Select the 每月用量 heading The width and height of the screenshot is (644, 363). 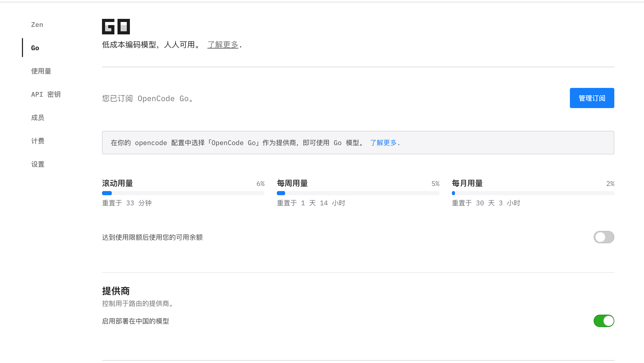pyautogui.click(x=467, y=183)
